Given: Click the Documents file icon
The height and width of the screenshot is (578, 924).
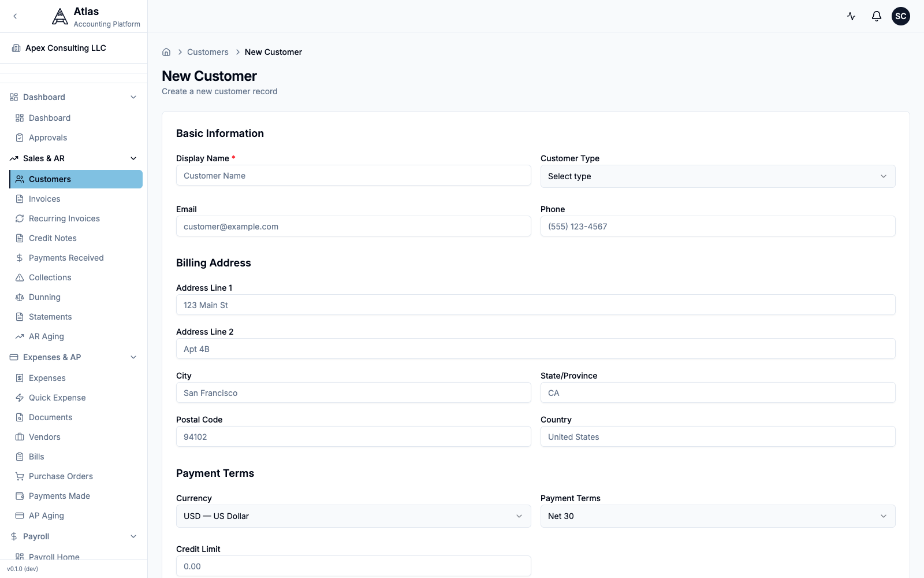Looking at the screenshot, I should click(20, 417).
